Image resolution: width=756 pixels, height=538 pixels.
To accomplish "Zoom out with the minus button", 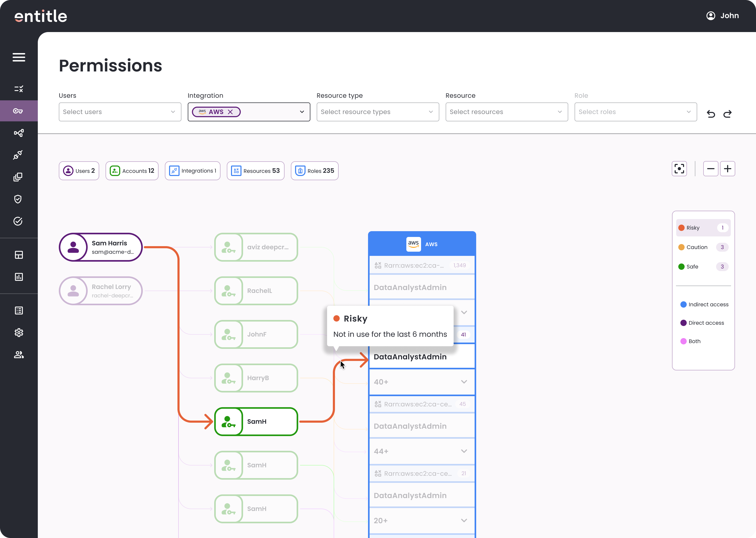I will click(x=710, y=169).
